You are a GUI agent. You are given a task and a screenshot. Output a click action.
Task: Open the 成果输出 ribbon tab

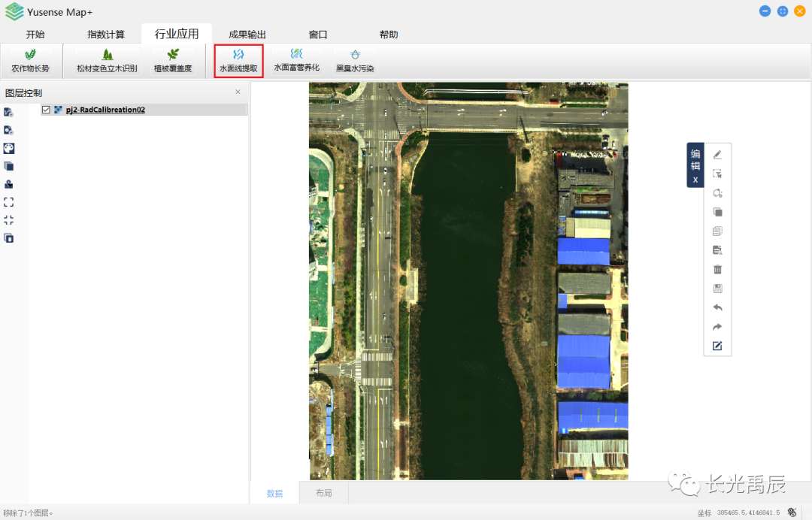tap(247, 35)
